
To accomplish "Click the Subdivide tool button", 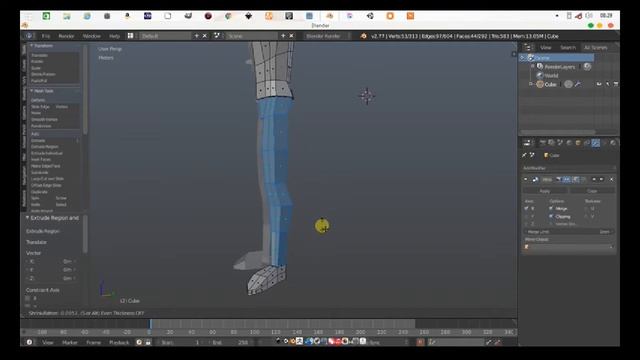I will (54, 172).
